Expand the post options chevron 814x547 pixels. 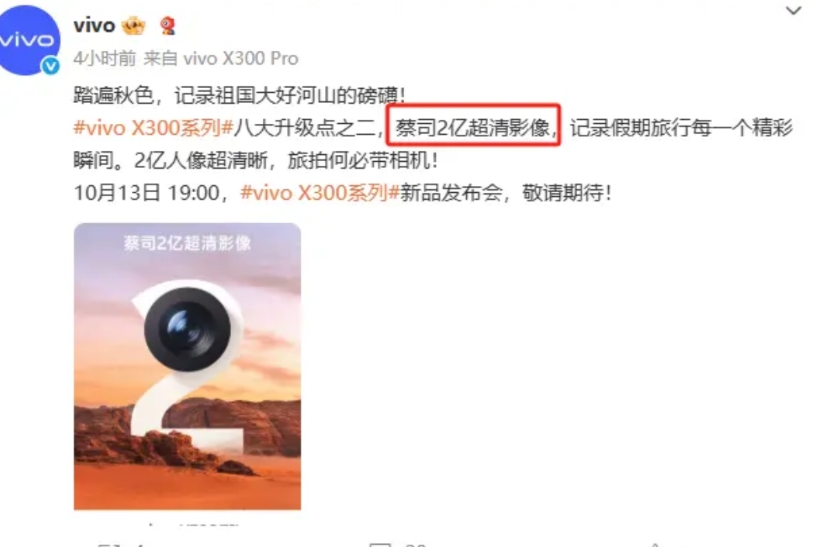click(793, 10)
